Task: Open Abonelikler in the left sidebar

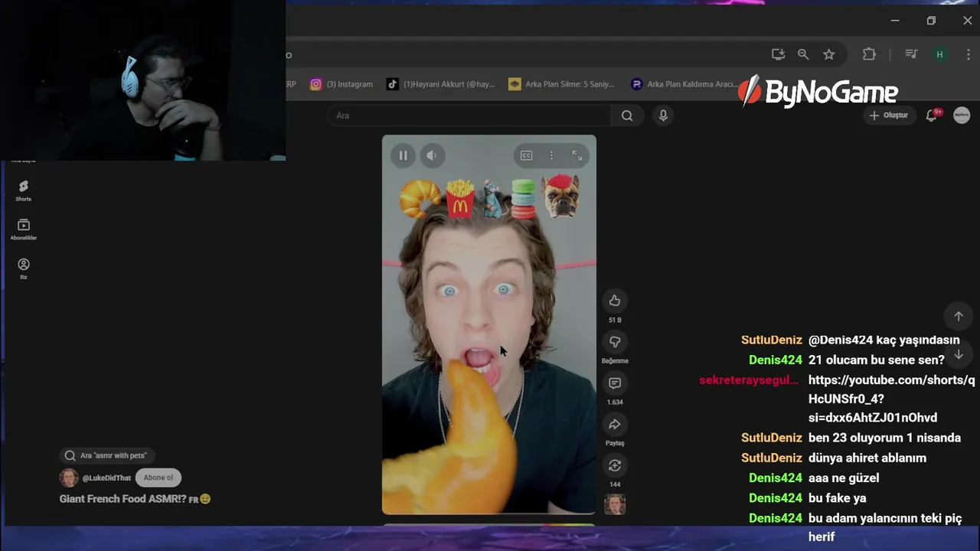Action: pos(24,230)
